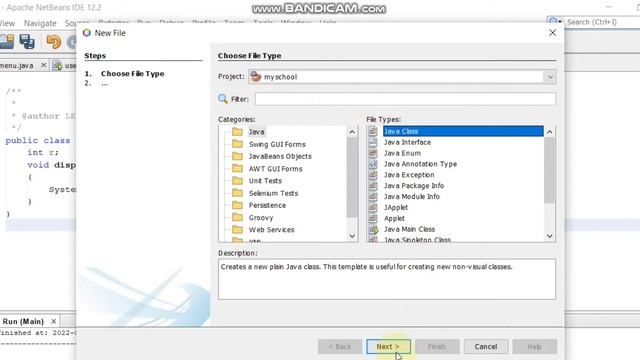Choose Java Module Info file type
This screenshot has height=360, width=640.
411,197
